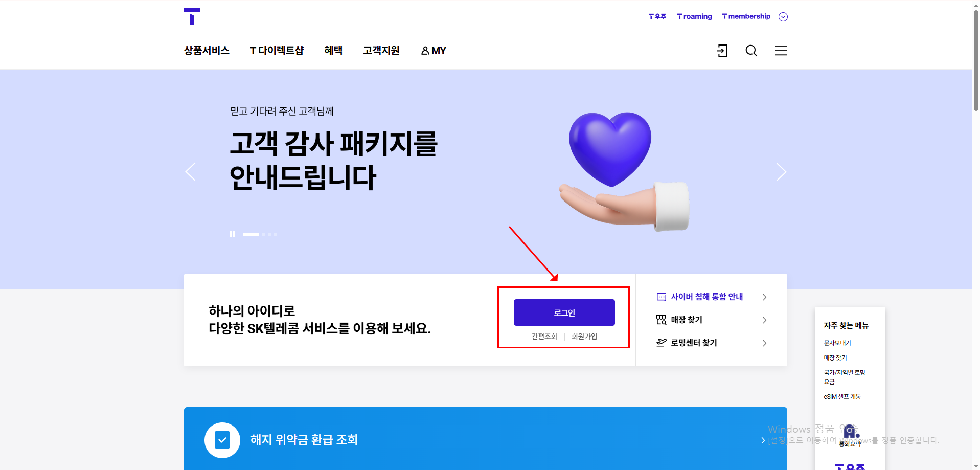Select the active banner slide indicator
This screenshot has height=470, width=980.
point(251,234)
